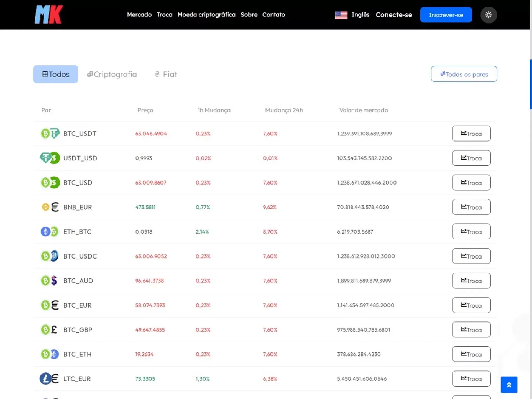Image resolution: width=532 pixels, height=399 pixels.
Task: Click the ETH_BTC pair icon
Action: point(50,232)
